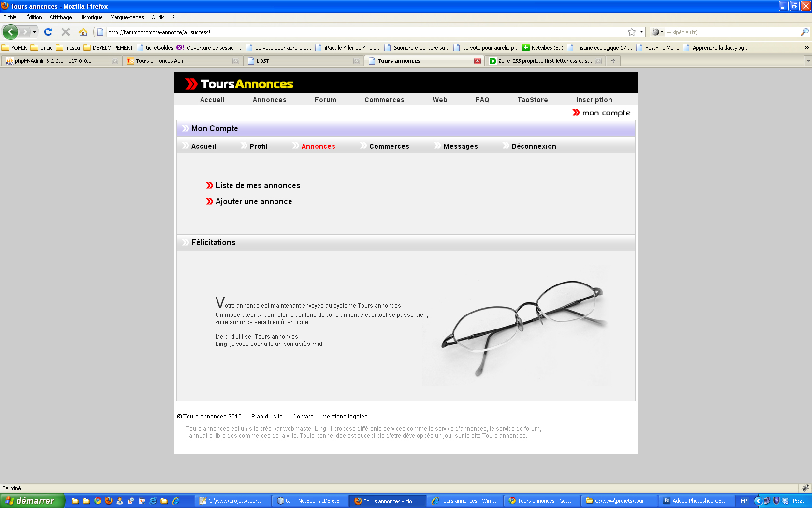Click the Windows Messenger quick launch icon
The width and height of the screenshot is (812, 508).
click(120, 501)
